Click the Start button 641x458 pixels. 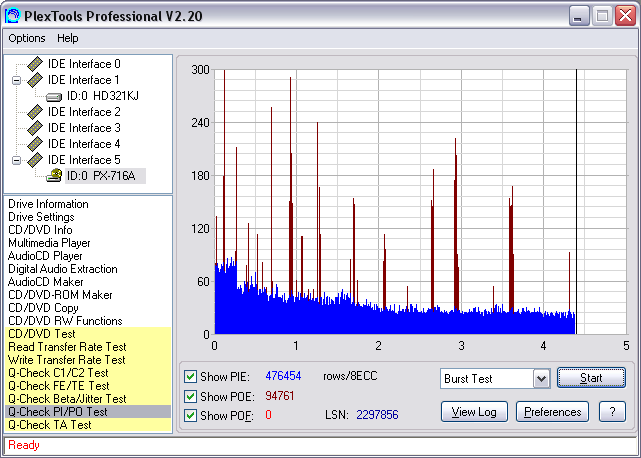591,378
